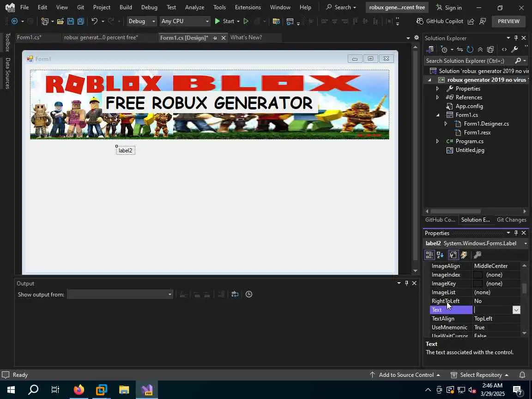
Task: Save the current file with the disk icon
Action: pos(71,21)
